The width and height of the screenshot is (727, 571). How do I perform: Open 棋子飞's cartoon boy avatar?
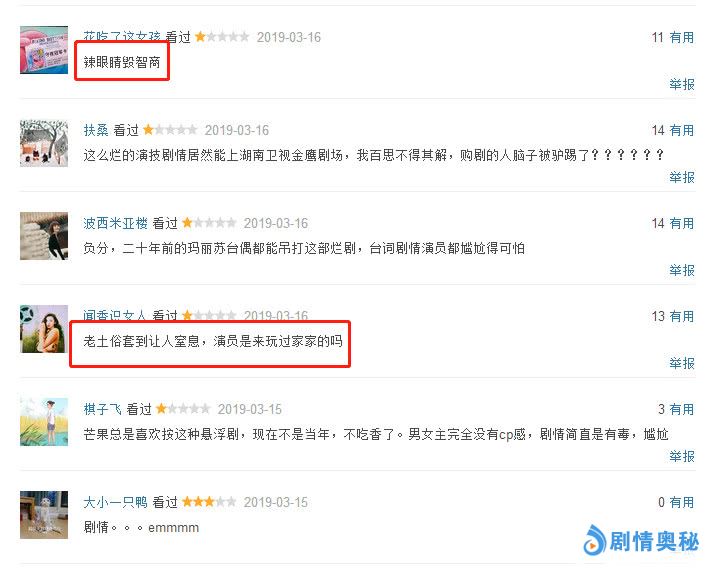click(x=44, y=422)
